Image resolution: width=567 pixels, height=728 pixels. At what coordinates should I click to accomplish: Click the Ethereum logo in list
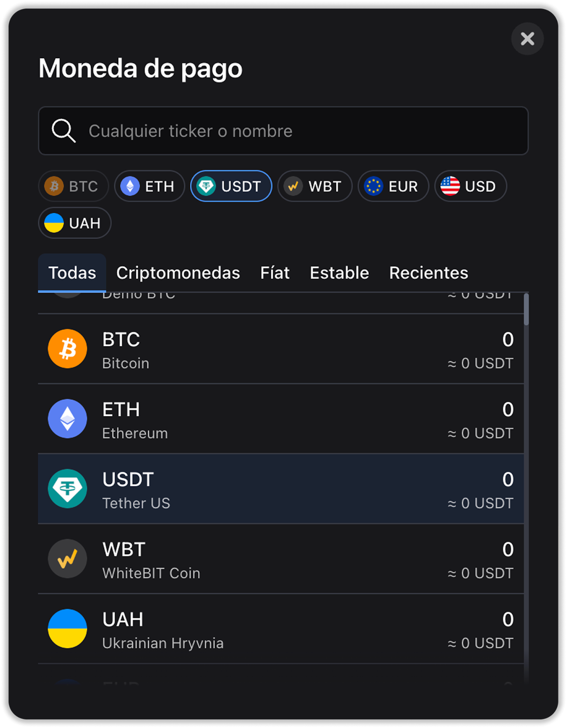point(67,419)
